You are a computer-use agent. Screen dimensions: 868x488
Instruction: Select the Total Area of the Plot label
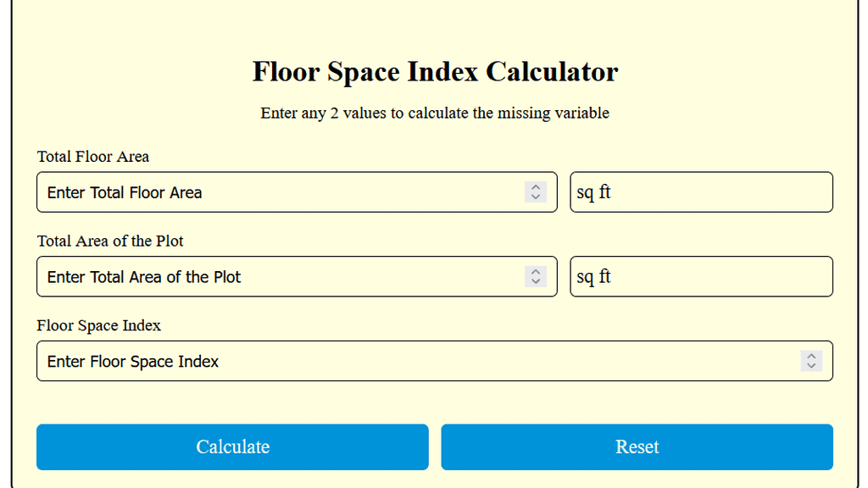110,241
